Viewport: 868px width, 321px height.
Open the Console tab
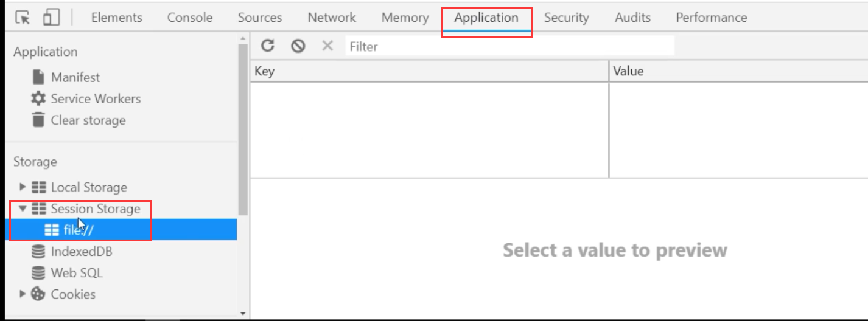190,18
